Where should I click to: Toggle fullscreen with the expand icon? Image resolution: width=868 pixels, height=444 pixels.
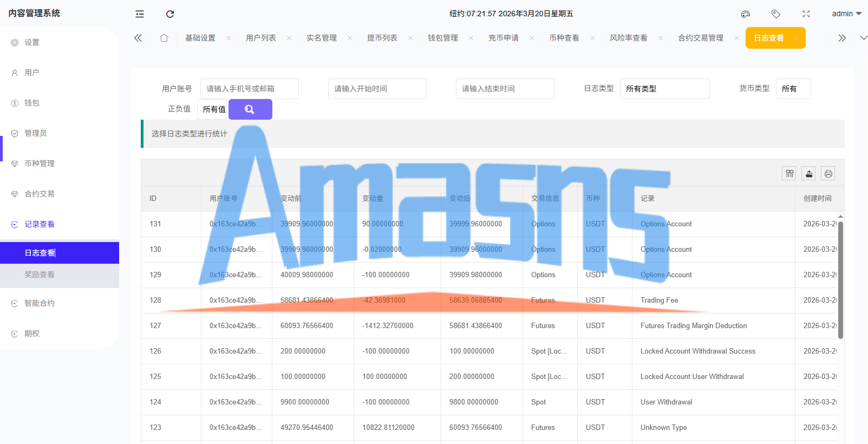806,14
